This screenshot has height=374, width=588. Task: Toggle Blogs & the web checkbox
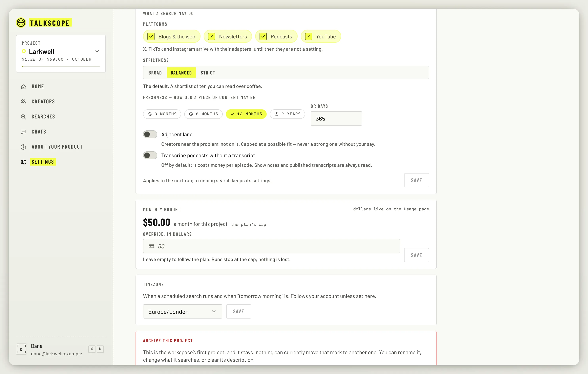tap(151, 36)
